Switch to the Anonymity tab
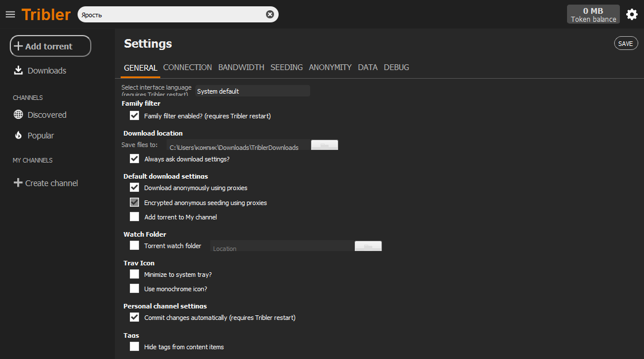The width and height of the screenshot is (644, 359). 330,67
